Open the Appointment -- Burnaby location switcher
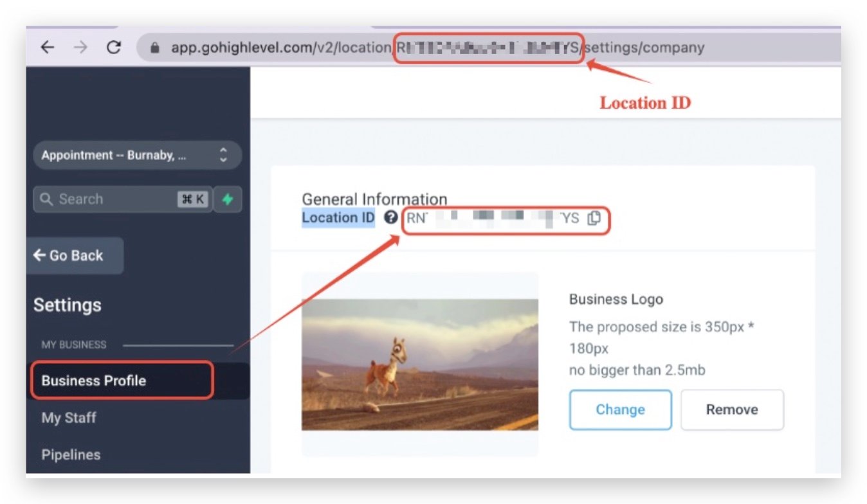 coord(136,156)
